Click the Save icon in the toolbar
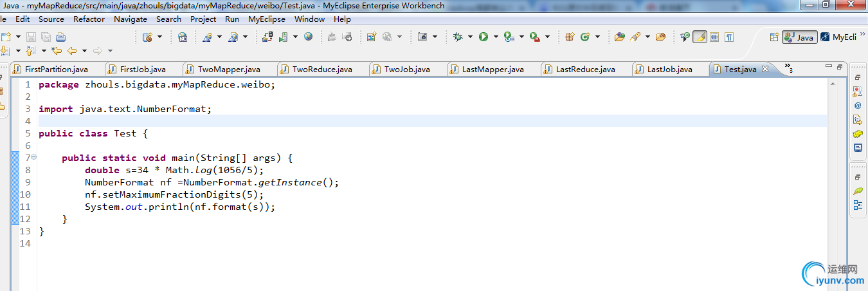The height and width of the screenshot is (291, 868). coord(31,37)
